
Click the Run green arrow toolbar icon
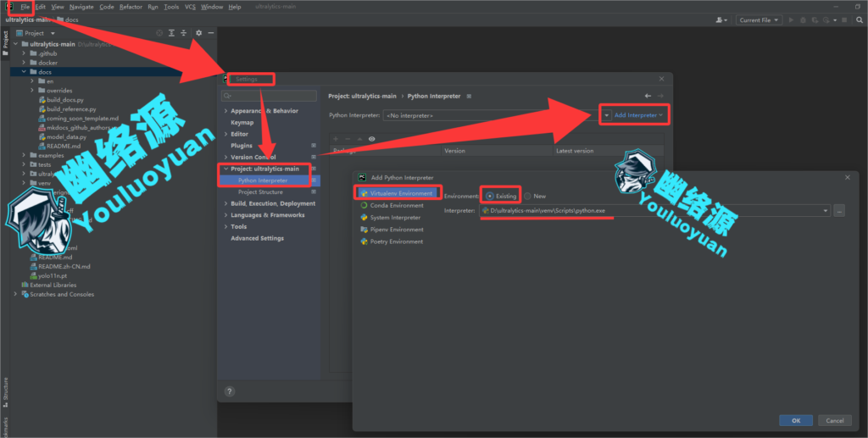(791, 20)
